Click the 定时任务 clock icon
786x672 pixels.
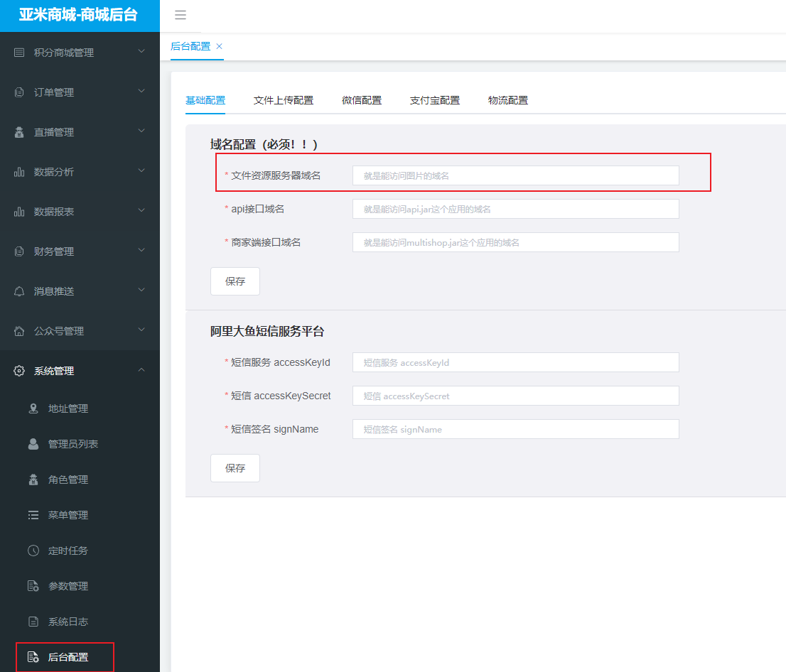click(x=33, y=551)
